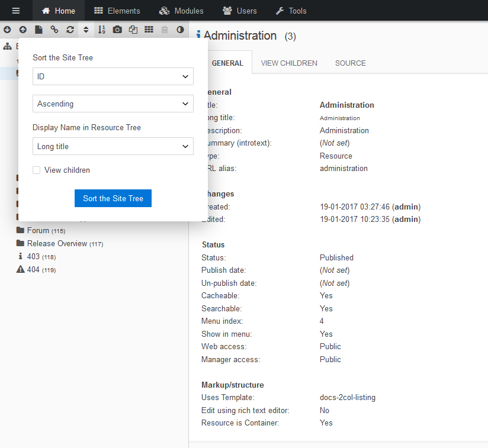This screenshot has height=448, width=488.
Task: Click the Published status value
Action: (x=336, y=257)
